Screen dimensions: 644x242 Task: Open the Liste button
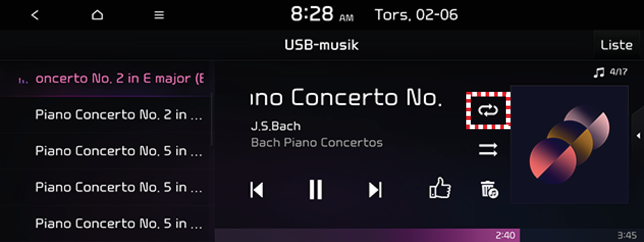point(616,45)
